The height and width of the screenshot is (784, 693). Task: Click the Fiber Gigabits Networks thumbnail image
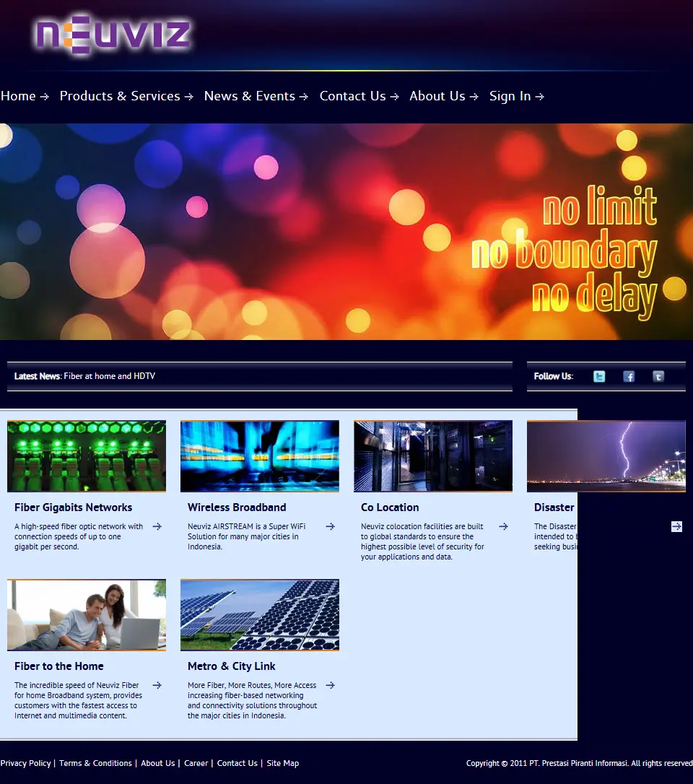(x=87, y=456)
